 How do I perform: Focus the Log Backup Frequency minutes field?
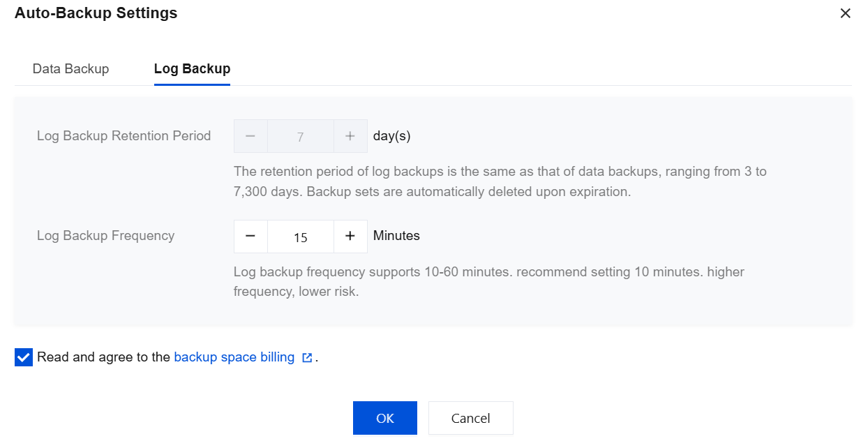tap(300, 237)
